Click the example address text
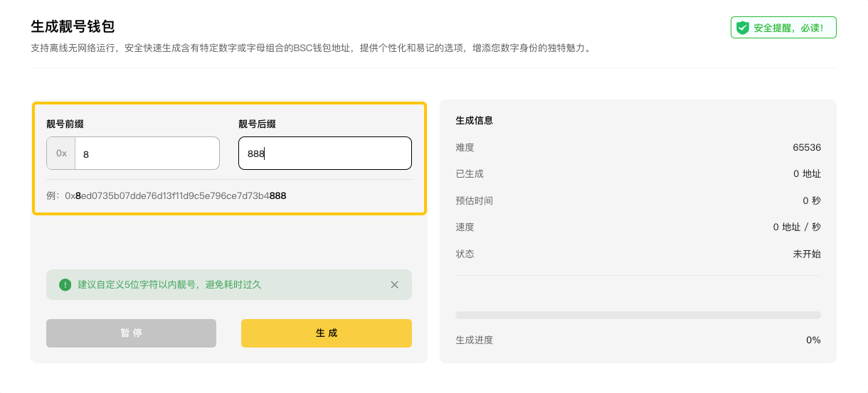 click(176, 195)
